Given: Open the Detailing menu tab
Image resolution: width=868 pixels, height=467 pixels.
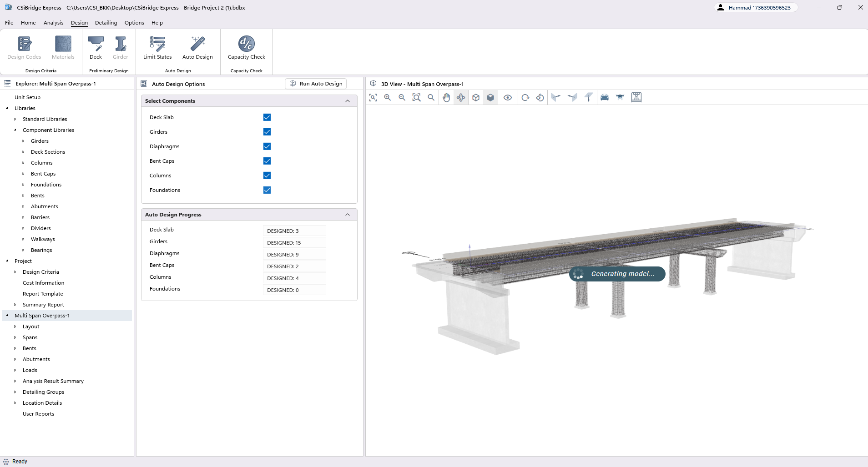Looking at the screenshot, I should pos(106,23).
